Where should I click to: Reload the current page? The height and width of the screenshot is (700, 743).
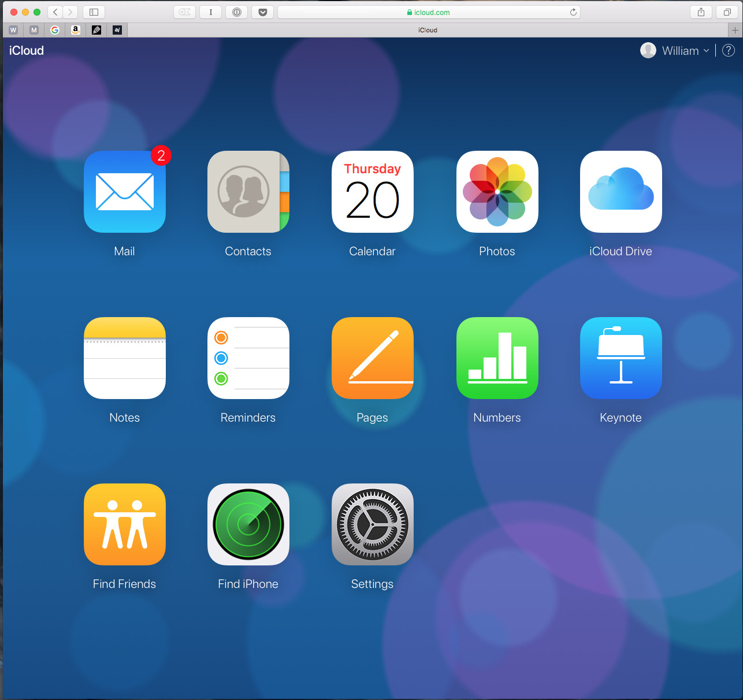pos(573,12)
